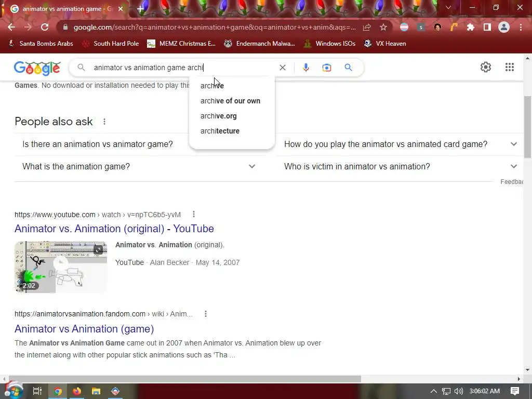
Task: Open 'Animator vs. Animation (original) - YouTube' link
Action: pos(114,229)
